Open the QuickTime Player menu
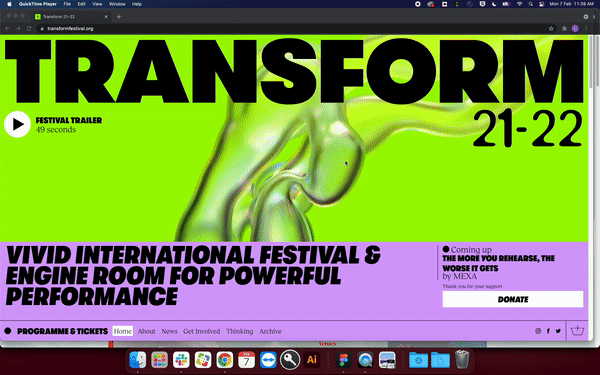The height and width of the screenshot is (375, 600). click(38, 4)
